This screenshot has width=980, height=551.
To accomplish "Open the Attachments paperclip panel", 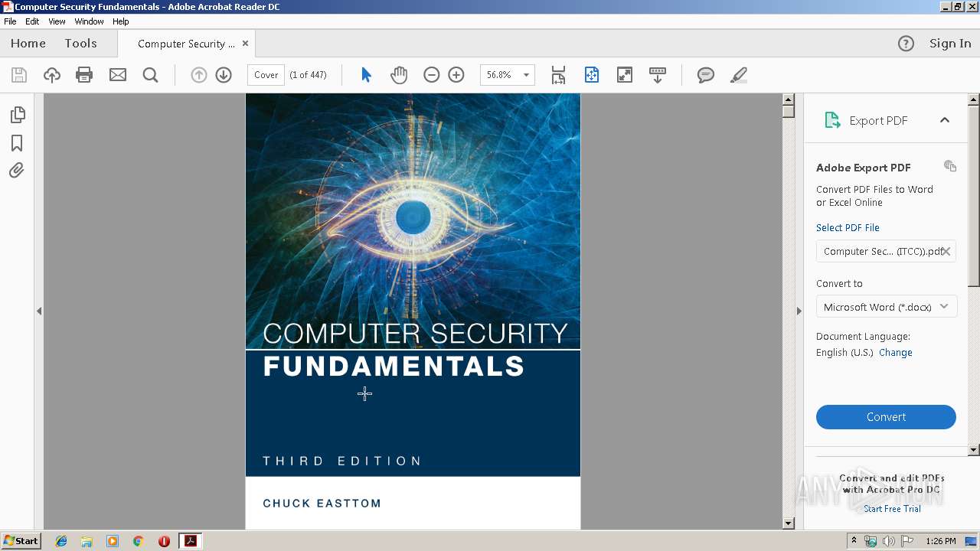I will click(x=17, y=171).
